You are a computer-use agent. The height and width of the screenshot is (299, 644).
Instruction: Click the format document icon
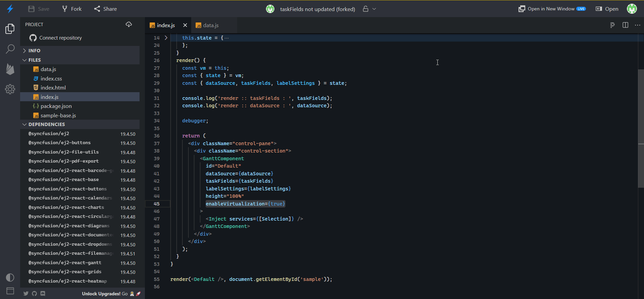[612, 25]
